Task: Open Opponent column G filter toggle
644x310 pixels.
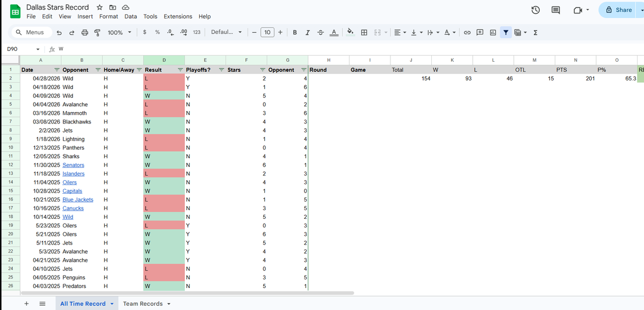Action: tap(304, 70)
